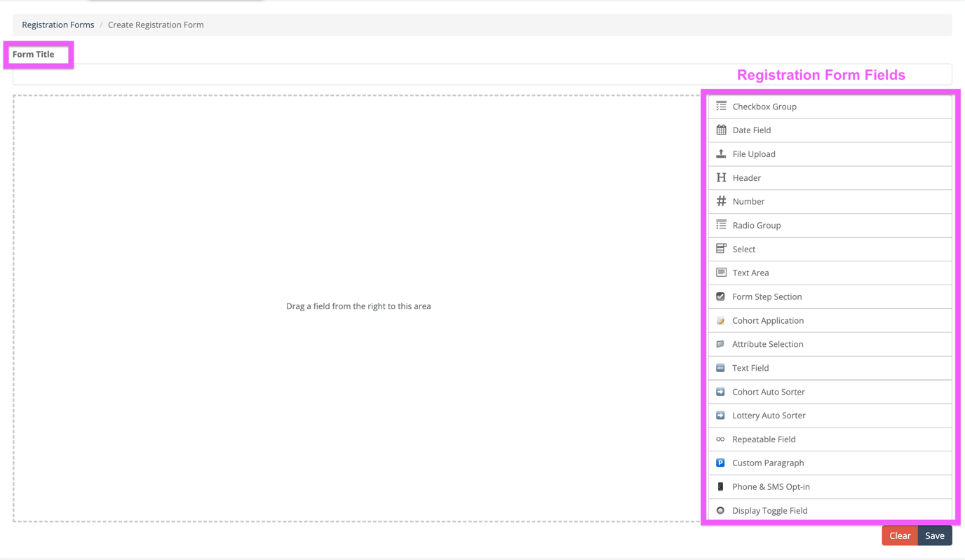Click the Form Step Section icon

[x=720, y=296]
